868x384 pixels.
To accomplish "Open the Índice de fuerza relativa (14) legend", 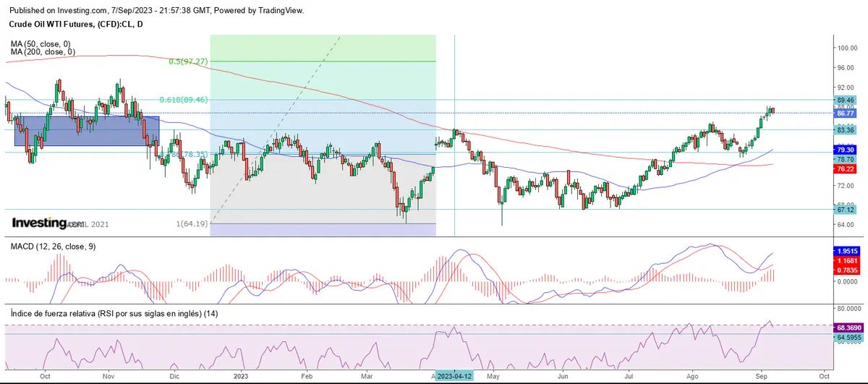I will click(114, 313).
